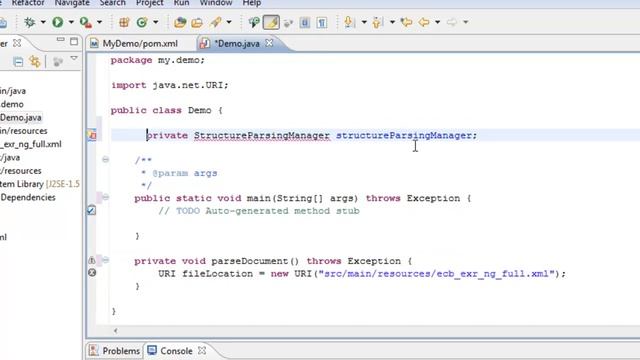This screenshot has width=640, height=360.
Task: Collapse the parseDocument method fold marker
Action: [x=106, y=260]
